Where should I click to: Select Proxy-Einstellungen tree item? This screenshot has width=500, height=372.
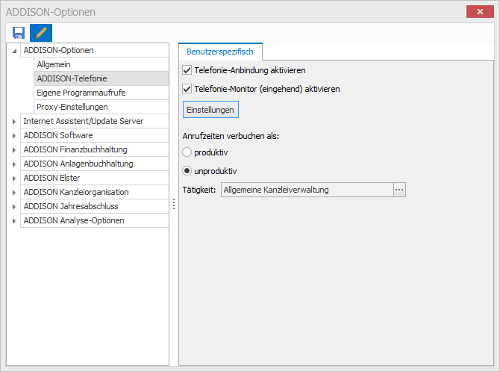click(101, 107)
